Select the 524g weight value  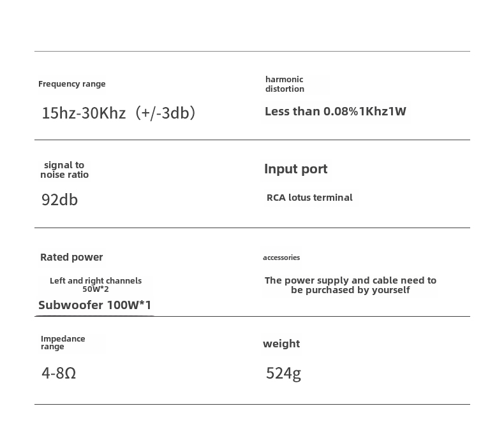pos(283,373)
